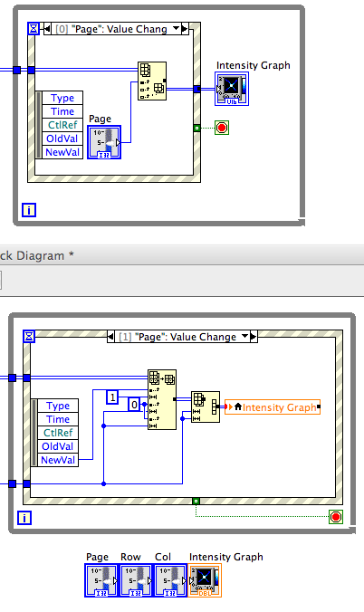Go to previous event case in the top structure
Viewport: 364px width, 612px height.
(x=48, y=29)
